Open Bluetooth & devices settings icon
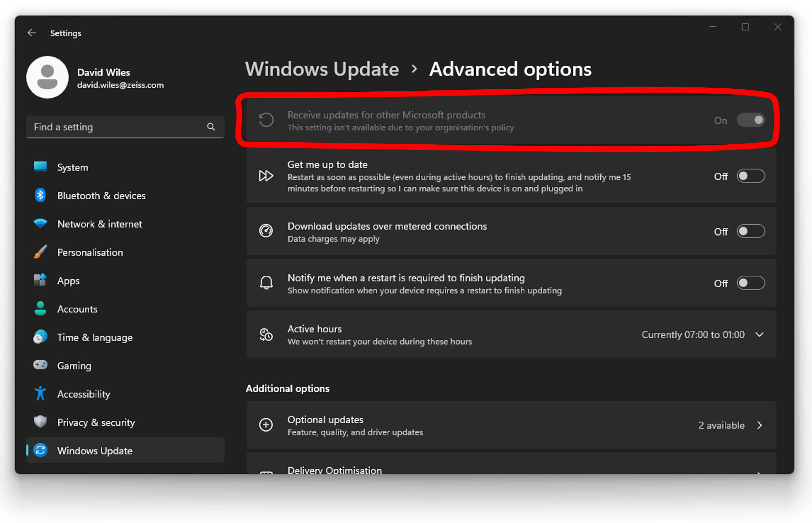812x523 pixels. 40,195
